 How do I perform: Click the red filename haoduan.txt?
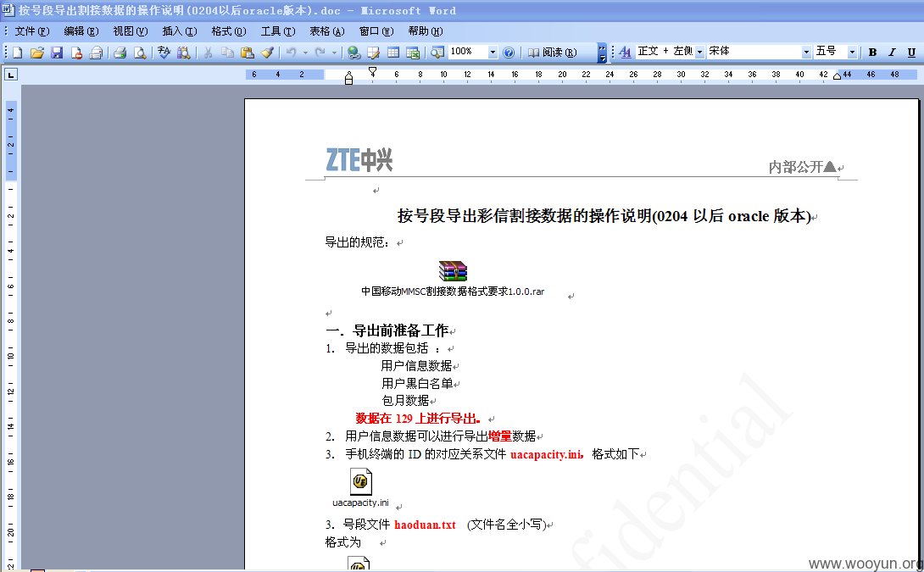click(425, 525)
